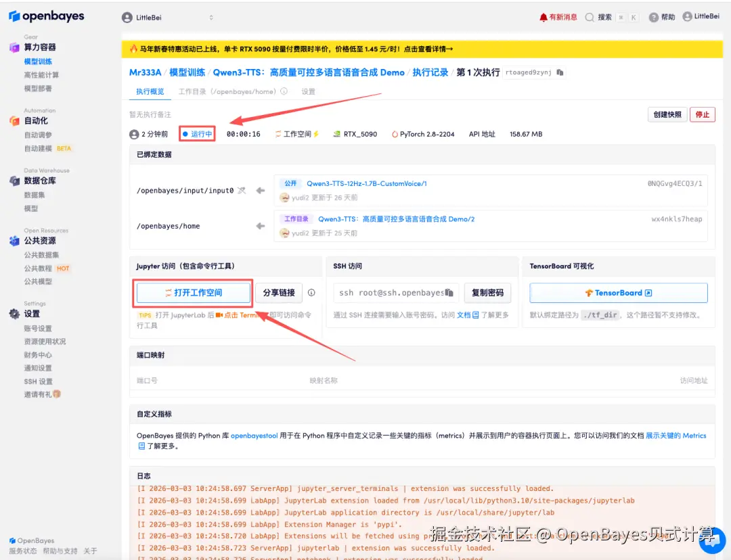Click the fire icon on the promo banner
This screenshot has width=731, height=560.
point(134,49)
